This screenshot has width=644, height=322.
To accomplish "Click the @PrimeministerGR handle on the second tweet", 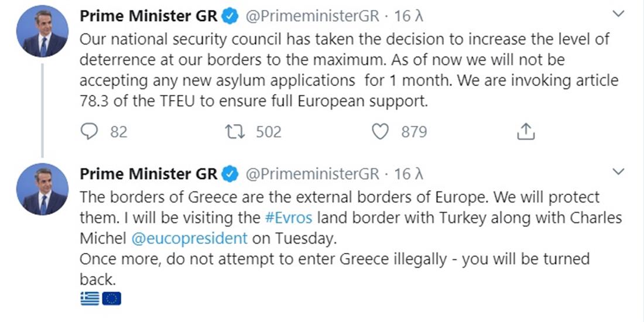I will (x=311, y=174).
